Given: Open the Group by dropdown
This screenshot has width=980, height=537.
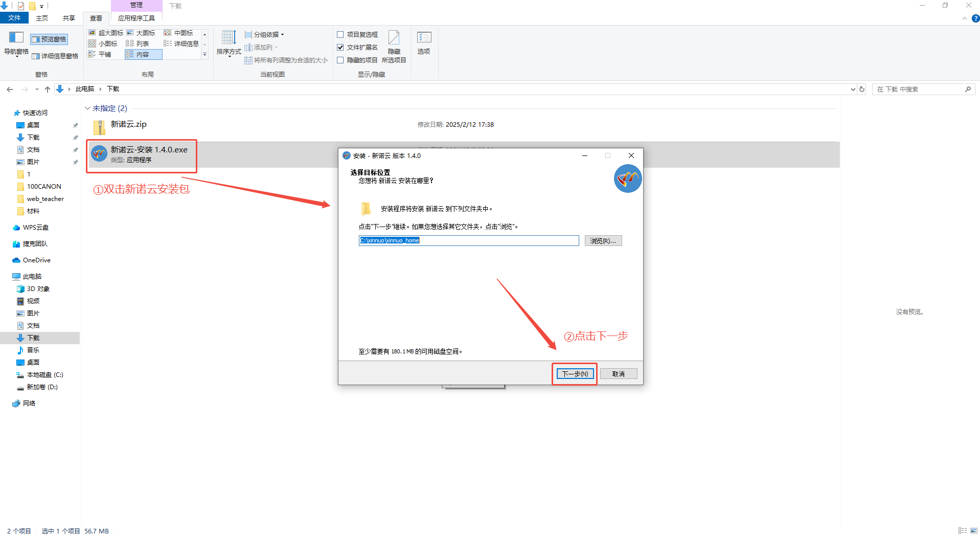Looking at the screenshot, I should (x=264, y=35).
